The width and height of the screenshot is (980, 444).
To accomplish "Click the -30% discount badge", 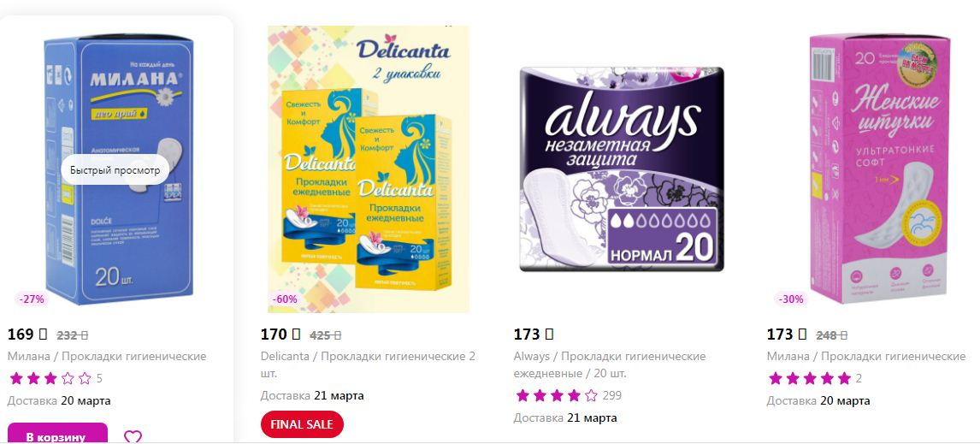I will pyautogui.click(x=791, y=299).
